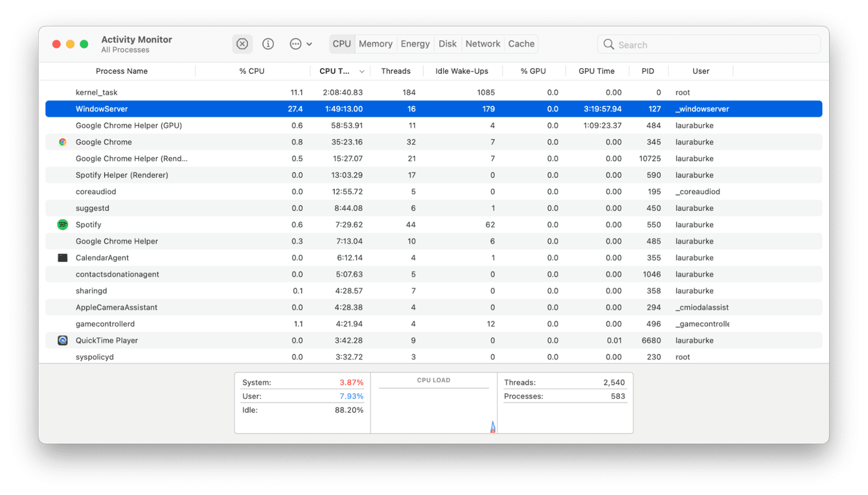
Task: Select the Google Chrome process name
Action: 104,142
